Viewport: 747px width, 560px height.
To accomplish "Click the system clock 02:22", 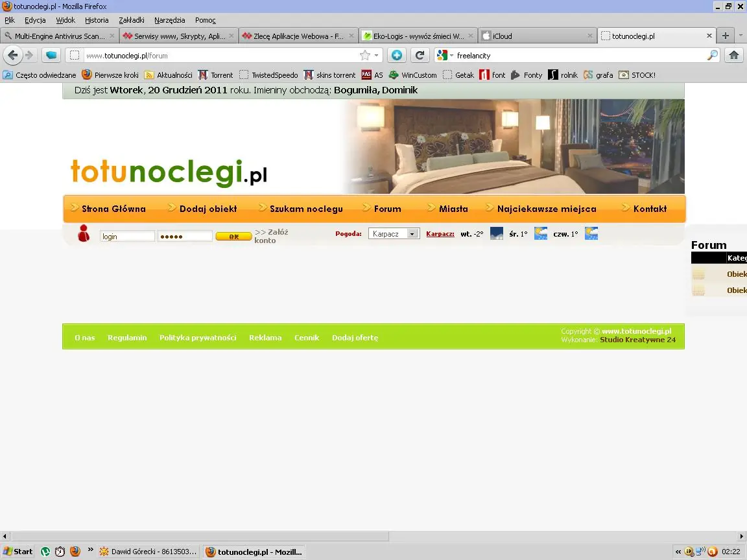I will 731,552.
